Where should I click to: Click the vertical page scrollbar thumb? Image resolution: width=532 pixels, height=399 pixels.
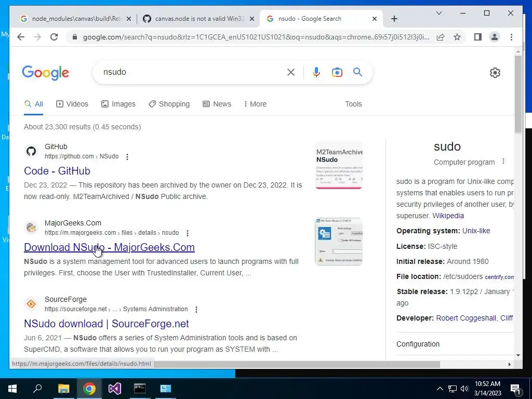click(x=518, y=94)
